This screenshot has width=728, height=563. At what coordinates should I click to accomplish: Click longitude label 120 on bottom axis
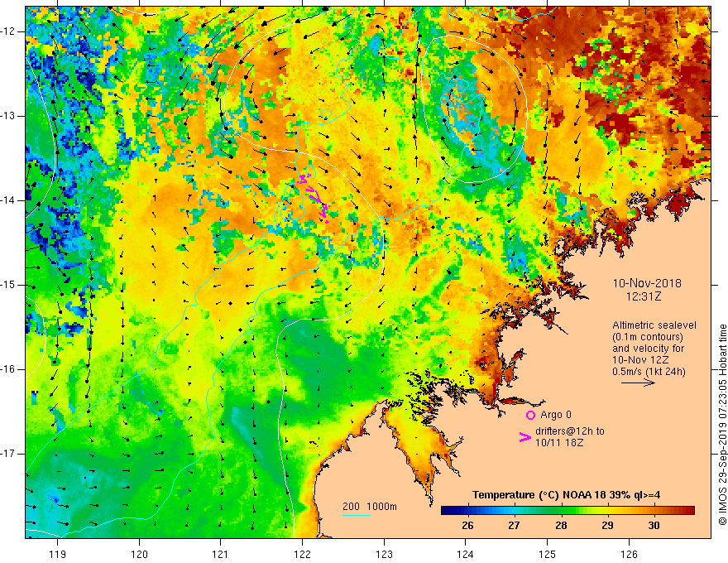coord(139,554)
